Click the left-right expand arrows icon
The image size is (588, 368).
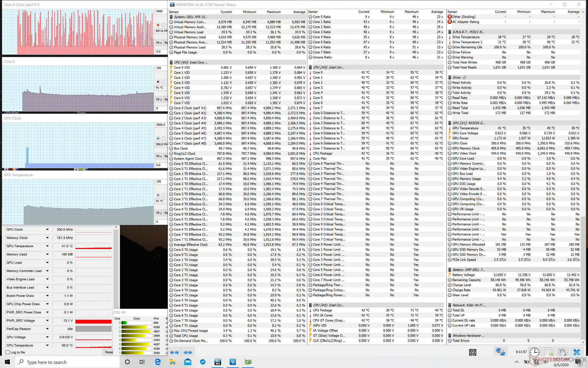coord(174,352)
